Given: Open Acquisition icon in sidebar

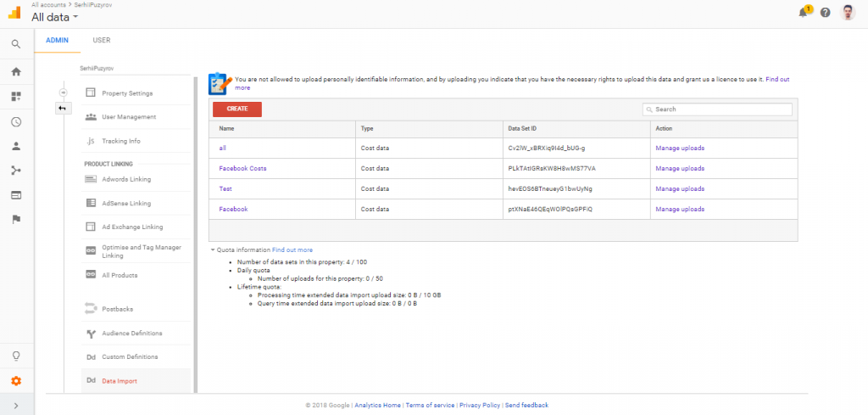Looking at the screenshot, I should (16, 171).
